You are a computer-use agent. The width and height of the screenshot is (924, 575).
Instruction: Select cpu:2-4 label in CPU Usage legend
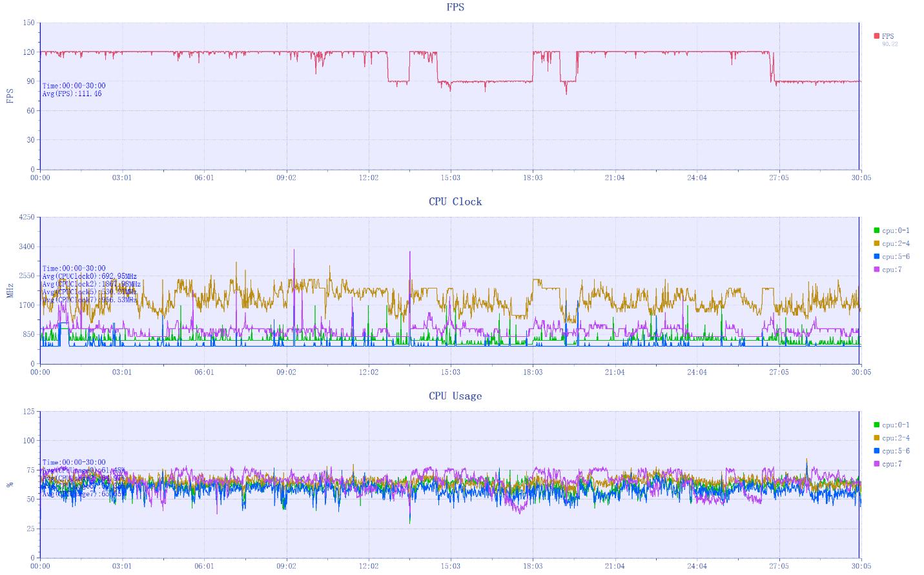[x=896, y=438]
